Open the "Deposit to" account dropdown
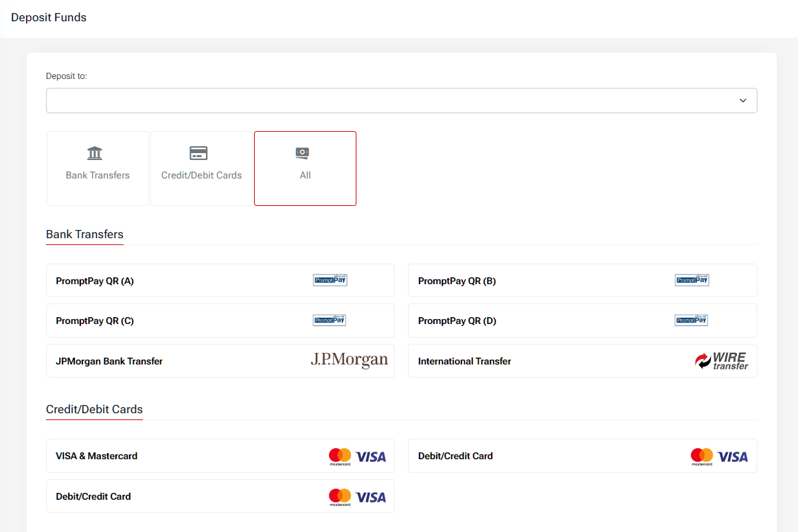 402,101
